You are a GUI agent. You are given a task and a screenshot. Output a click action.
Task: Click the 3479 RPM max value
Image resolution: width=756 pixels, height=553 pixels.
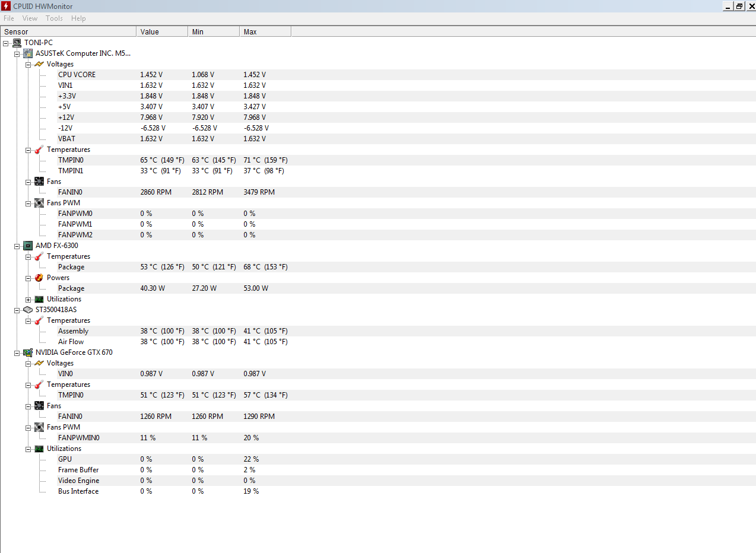coord(259,192)
